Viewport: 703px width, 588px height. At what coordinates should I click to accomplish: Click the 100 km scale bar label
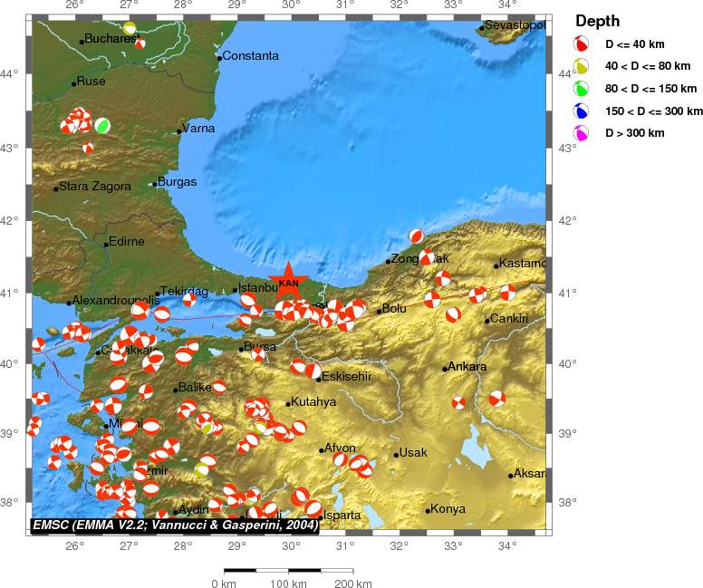click(288, 583)
